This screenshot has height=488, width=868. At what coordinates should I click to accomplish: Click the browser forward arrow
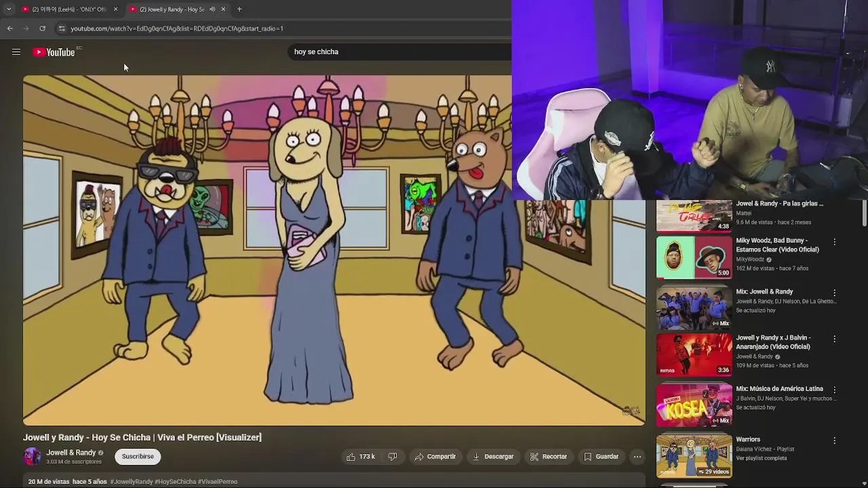(26, 28)
